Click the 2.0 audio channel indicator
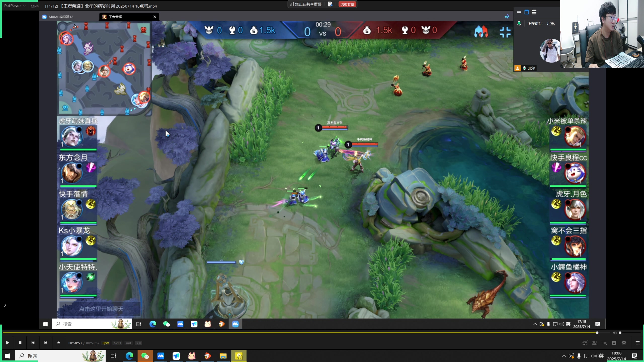 139,343
